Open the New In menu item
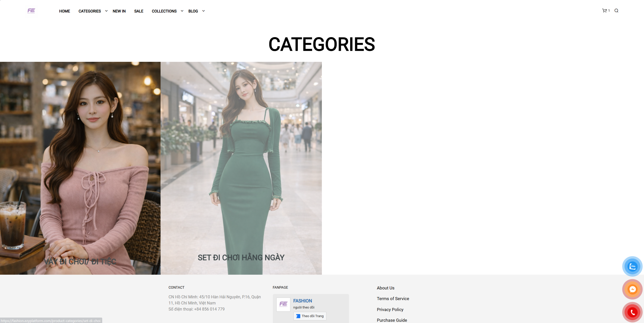This screenshot has width=644, height=323. click(119, 11)
